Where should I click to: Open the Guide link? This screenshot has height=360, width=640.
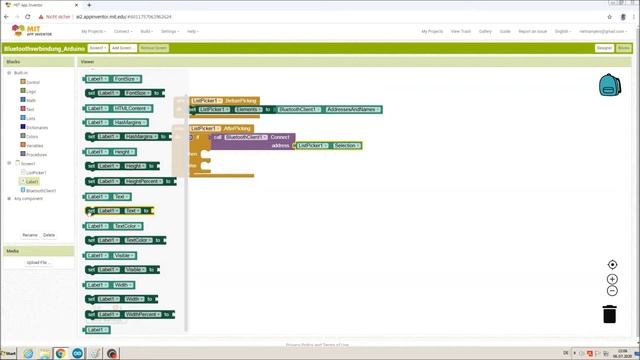pos(505,31)
